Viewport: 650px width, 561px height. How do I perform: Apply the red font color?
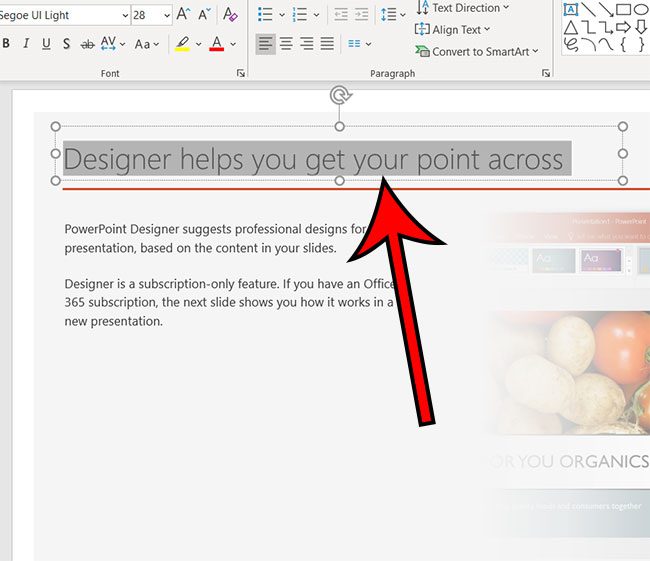tap(216, 44)
